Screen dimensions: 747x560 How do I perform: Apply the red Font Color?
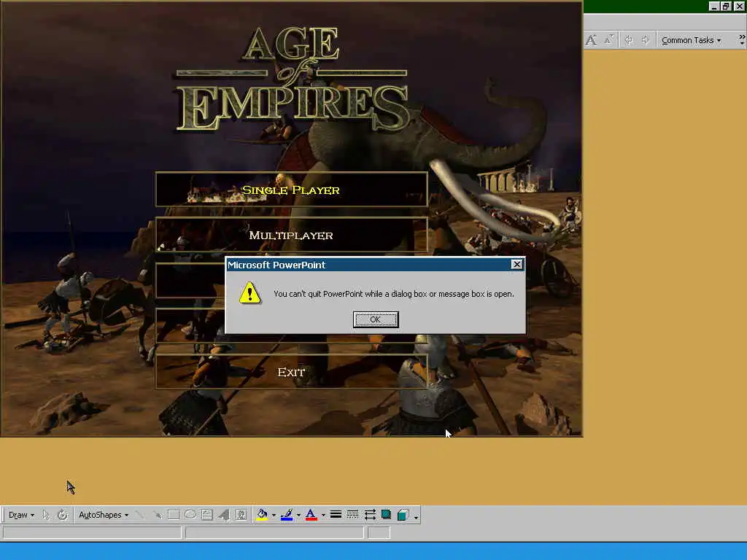pos(311,515)
